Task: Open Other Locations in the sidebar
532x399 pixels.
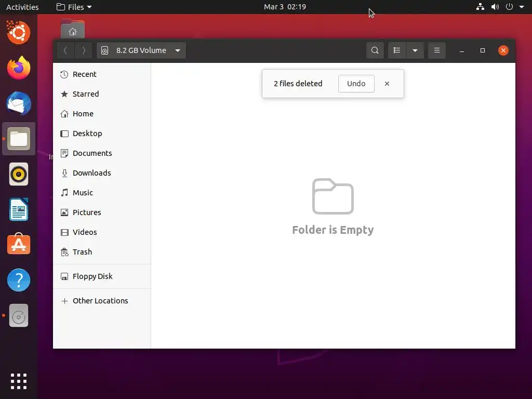Action: click(x=102, y=301)
